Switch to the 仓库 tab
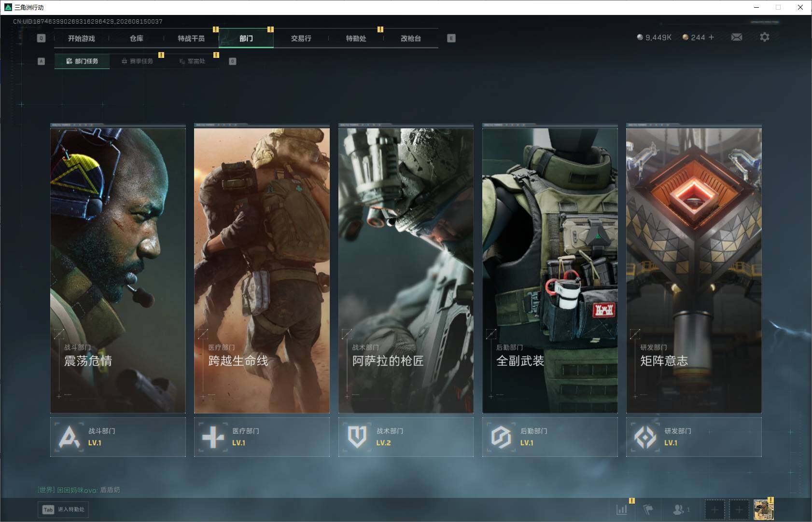812x522 pixels. [137, 38]
